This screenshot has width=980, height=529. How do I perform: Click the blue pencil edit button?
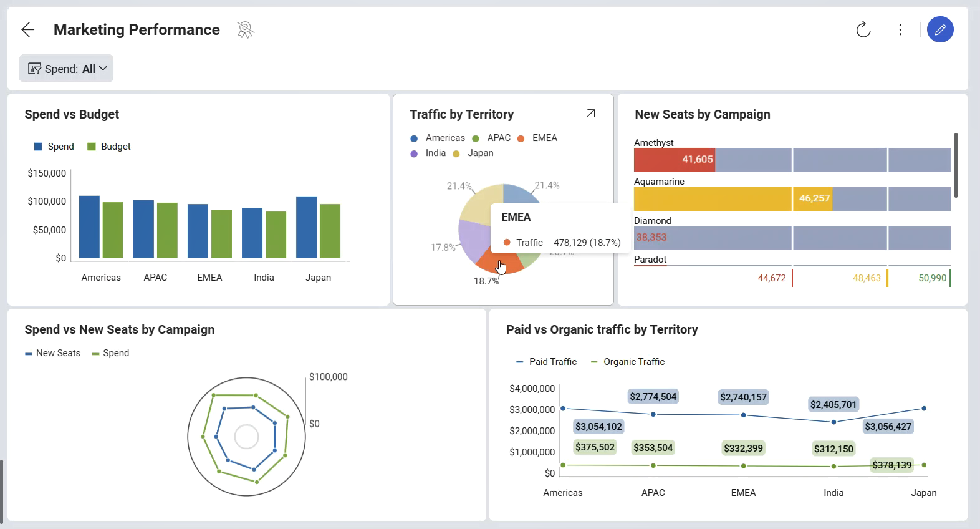click(939, 30)
